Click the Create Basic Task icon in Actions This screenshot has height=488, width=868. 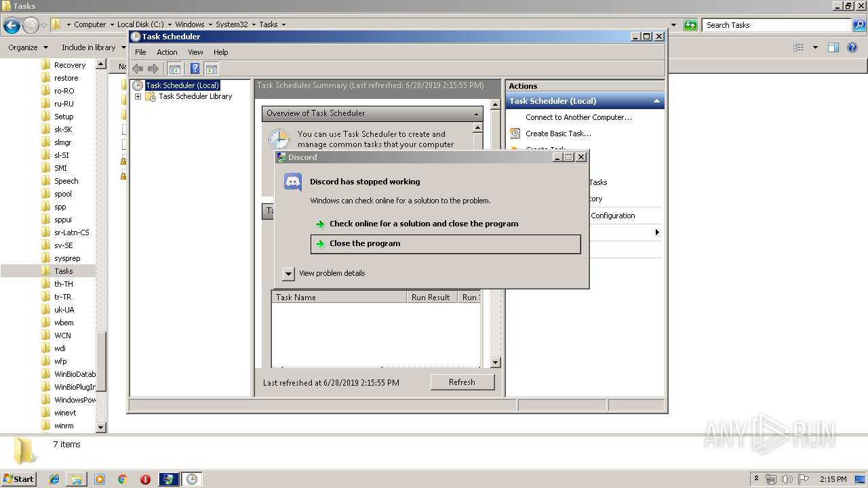pyautogui.click(x=515, y=134)
